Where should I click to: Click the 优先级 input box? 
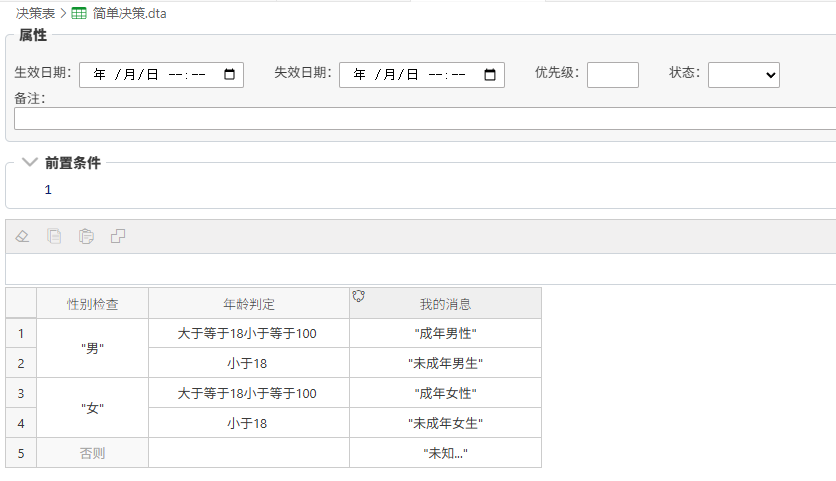[x=613, y=75]
